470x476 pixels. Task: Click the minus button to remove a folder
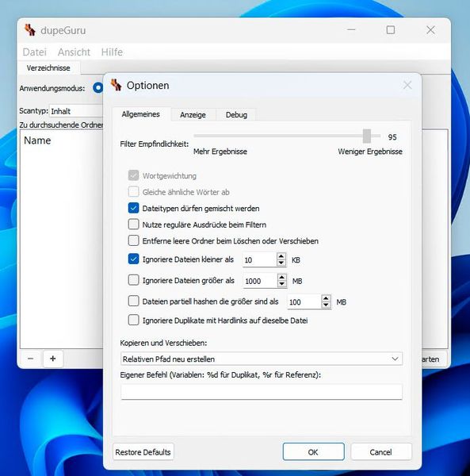pyautogui.click(x=30, y=359)
